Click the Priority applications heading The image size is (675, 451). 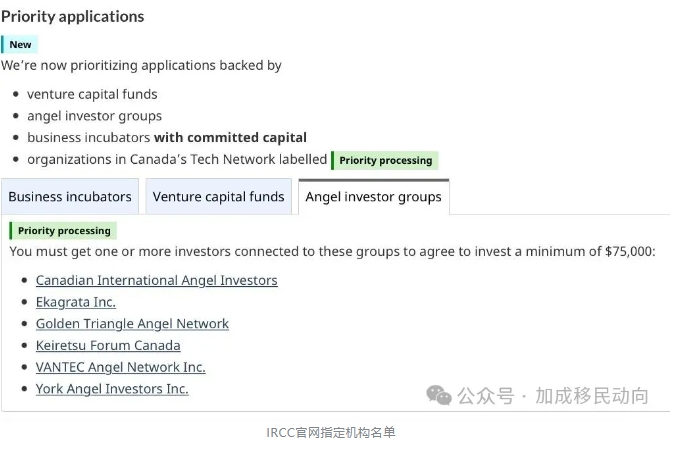click(x=73, y=16)
